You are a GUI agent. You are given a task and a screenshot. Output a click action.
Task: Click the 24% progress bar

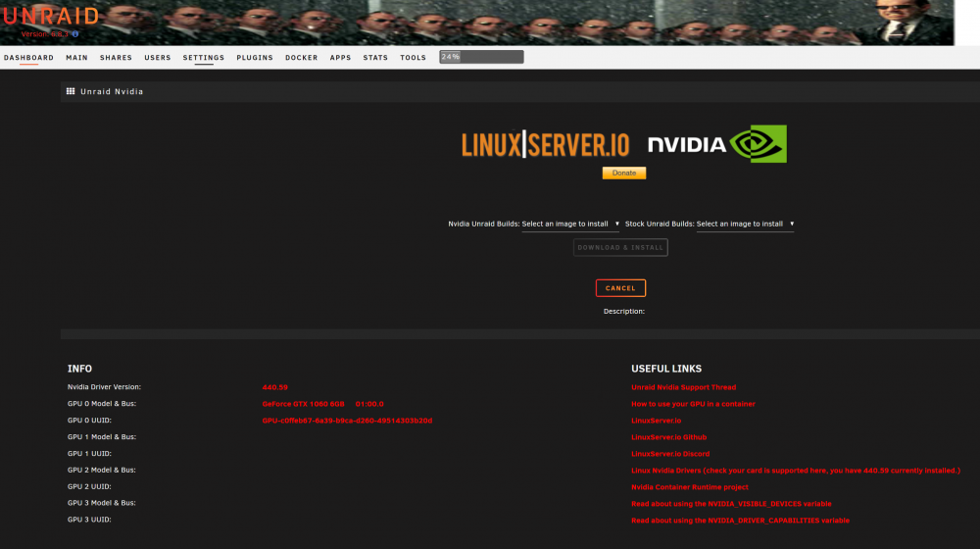point(481,57)
